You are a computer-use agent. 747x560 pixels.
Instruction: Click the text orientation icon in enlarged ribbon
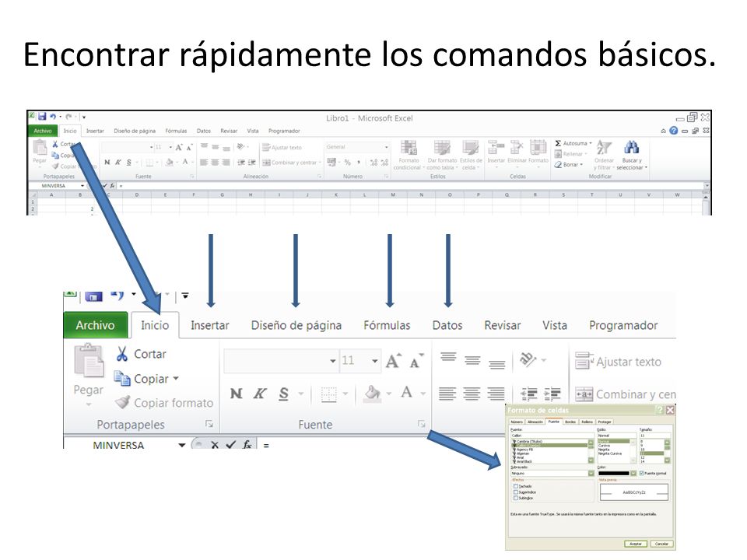(x=528, y=359)
